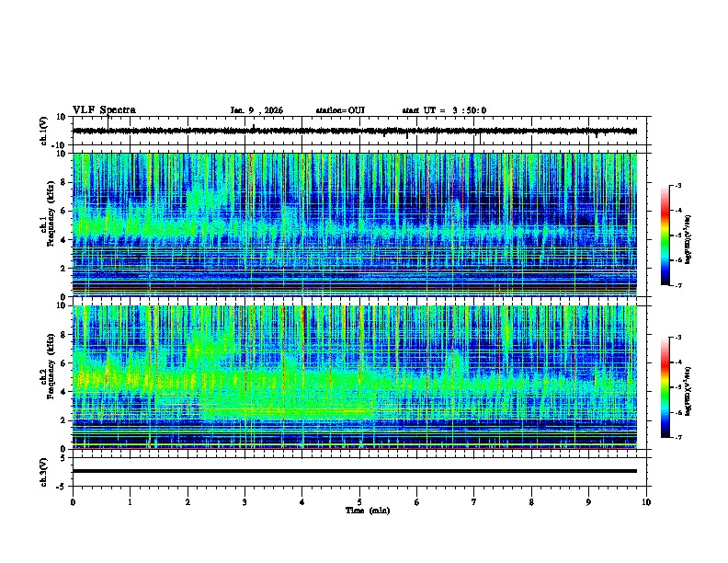Viewport: 728px width, 563px height.
Task: Click the ch.1 voltage waveform trace
Action: click(355, 131)
